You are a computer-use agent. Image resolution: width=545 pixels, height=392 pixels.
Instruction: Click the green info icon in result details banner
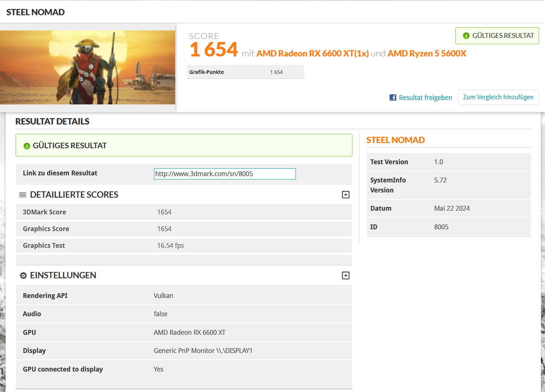(27, 146)
